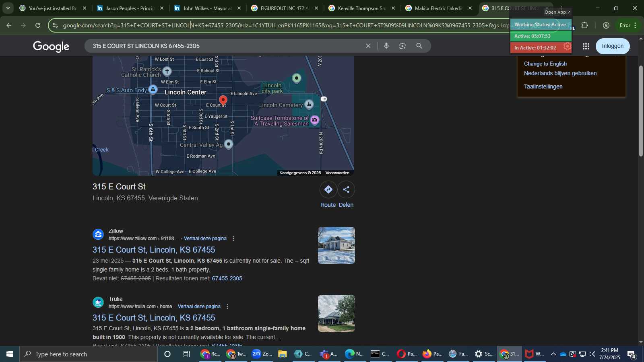Click Nederlands blijven gebruiken link
Screen dimensions: 644x362
pyautogui.click(x=560, y=73)
